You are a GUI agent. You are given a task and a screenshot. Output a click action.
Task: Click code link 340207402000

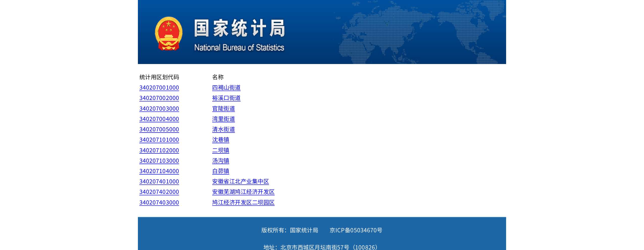[159, 192]
